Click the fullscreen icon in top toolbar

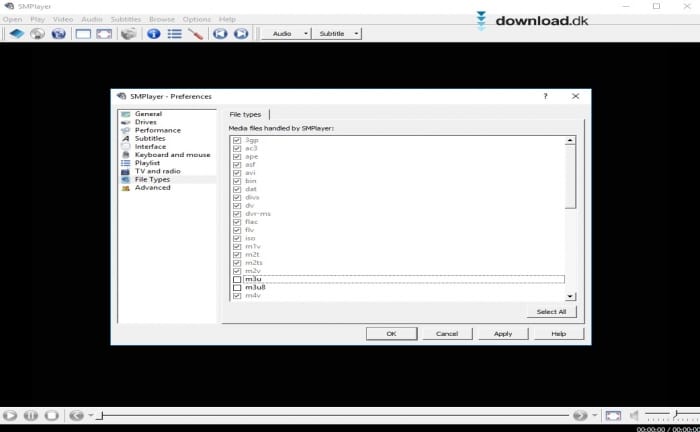pos(104,33)
